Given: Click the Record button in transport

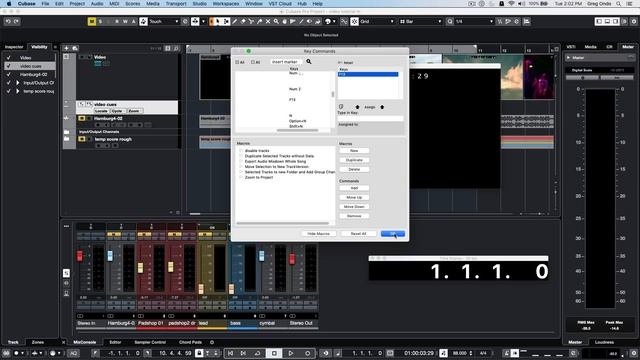Looking at the screenshot, I should pyautogui.click(x=307, y=353).
